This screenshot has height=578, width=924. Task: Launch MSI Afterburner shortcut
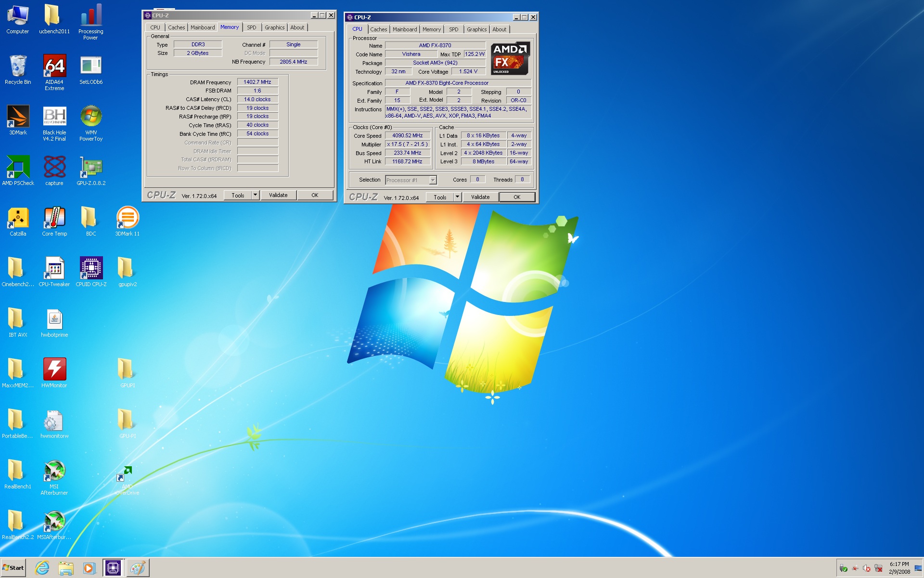point(54,477)
